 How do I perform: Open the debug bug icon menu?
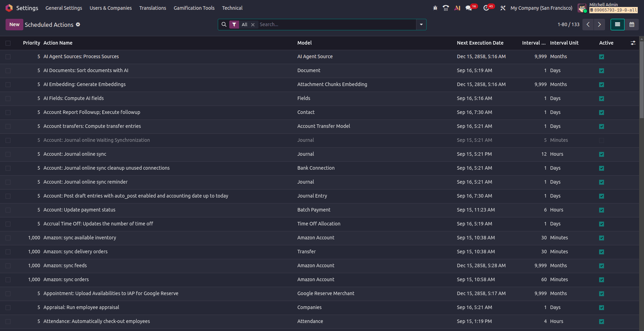[435, 8]
